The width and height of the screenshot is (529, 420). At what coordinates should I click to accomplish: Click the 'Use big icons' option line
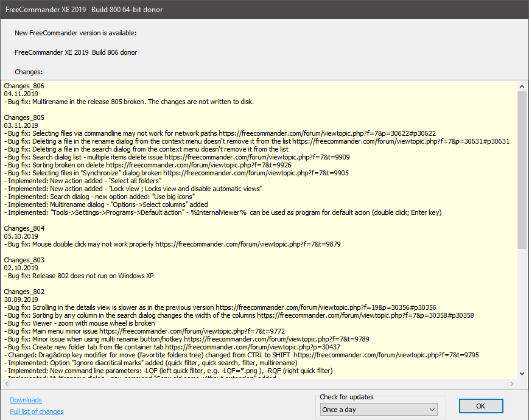[99, 197]
